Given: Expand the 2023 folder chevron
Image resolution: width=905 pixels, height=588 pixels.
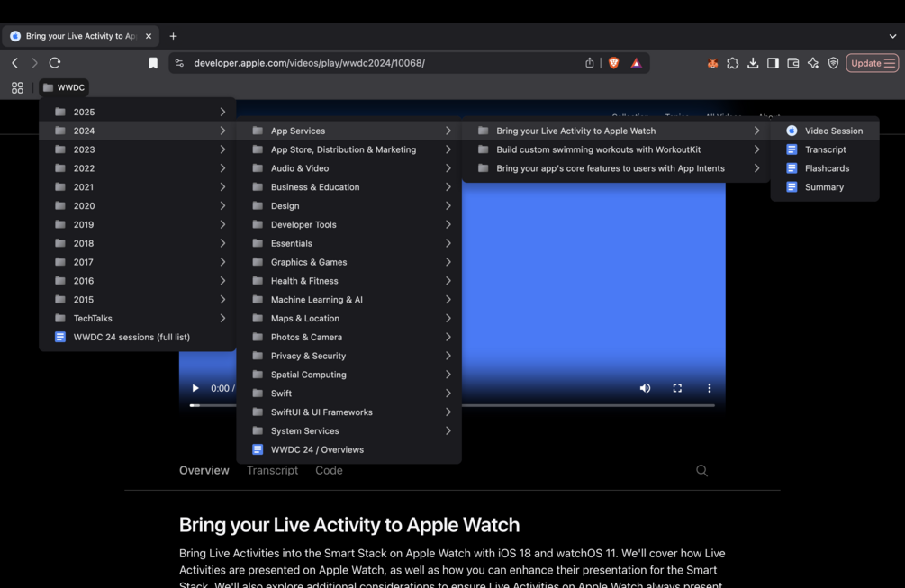Looking at the screenshot, I should pyautogui.click(x=222, y=149).
